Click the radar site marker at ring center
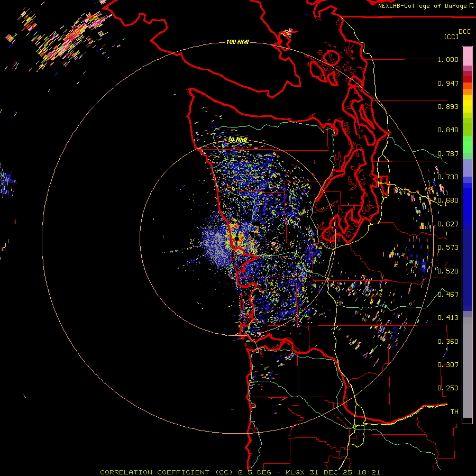This screenshot has height=476, width=476. [237, 240]
